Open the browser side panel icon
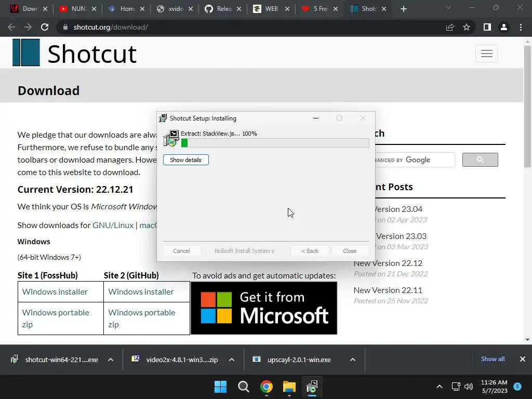 point(487,27)
